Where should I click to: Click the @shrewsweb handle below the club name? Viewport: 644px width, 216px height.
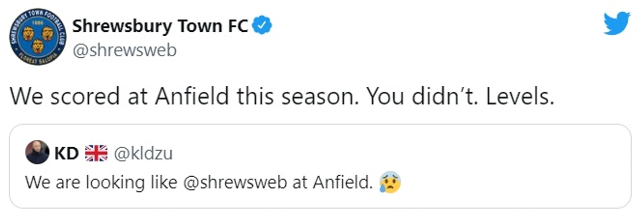(x=124, y=50)
